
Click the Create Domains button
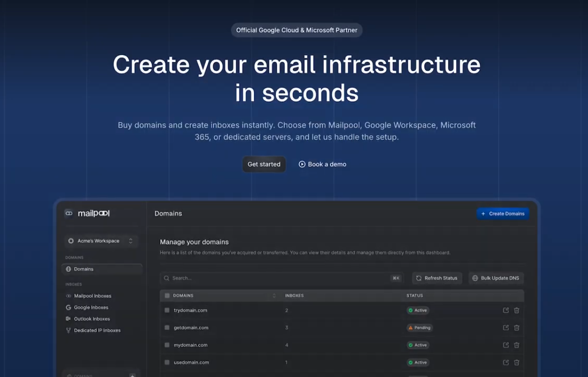click(503, 213)
